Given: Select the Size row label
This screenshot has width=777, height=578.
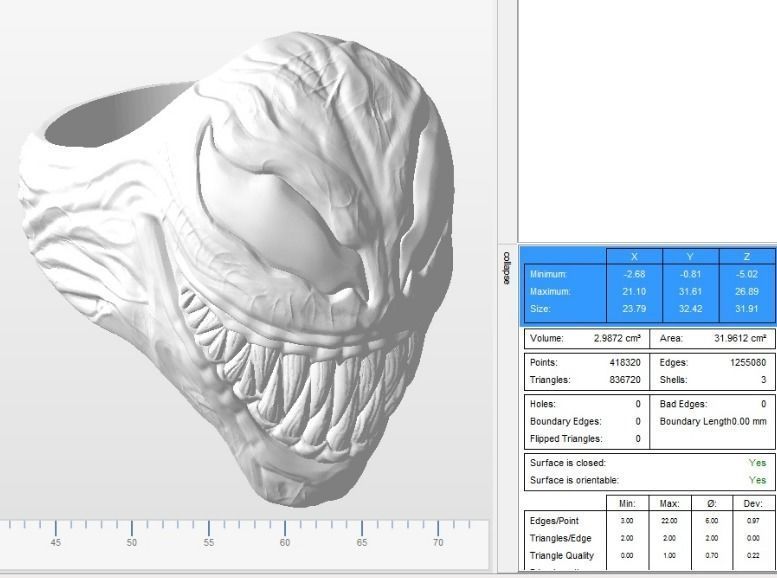Looking at the screenshot, I should pos(540,308).
